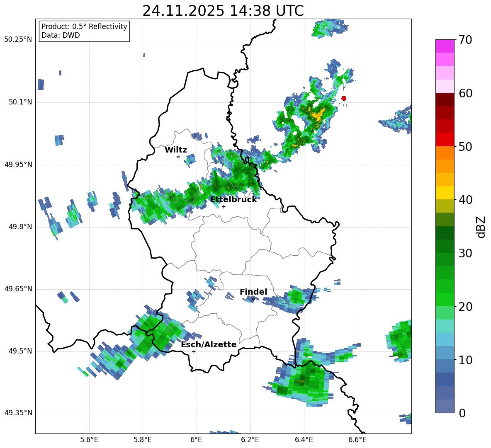Click the title 24.11.2025 14:38 UTC
This screenshot has width=491, height=448.
(x=223, y=11)
